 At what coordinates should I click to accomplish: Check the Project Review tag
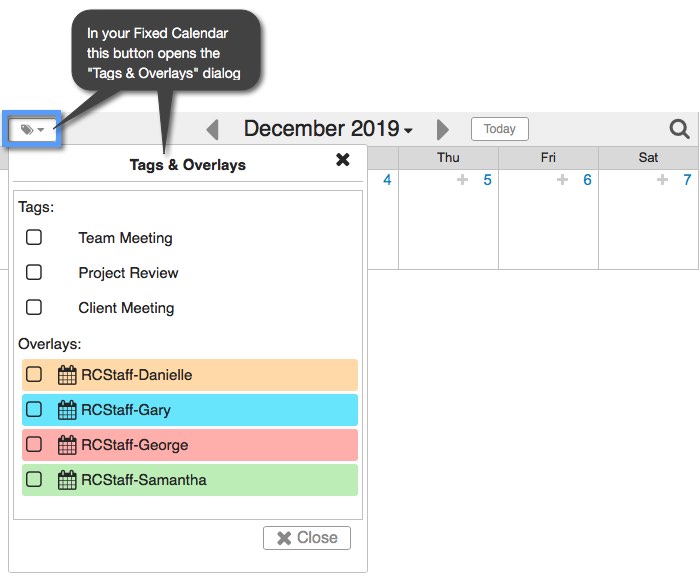[x=34, y=272]
